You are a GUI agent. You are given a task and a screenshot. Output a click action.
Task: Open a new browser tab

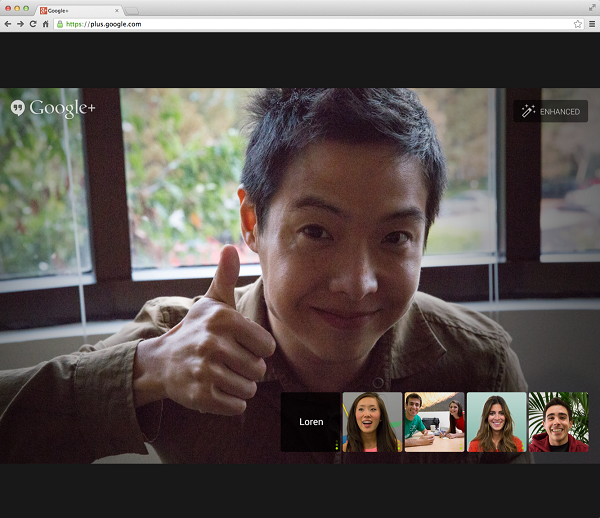pyautogui.click(x=132, y=9)
